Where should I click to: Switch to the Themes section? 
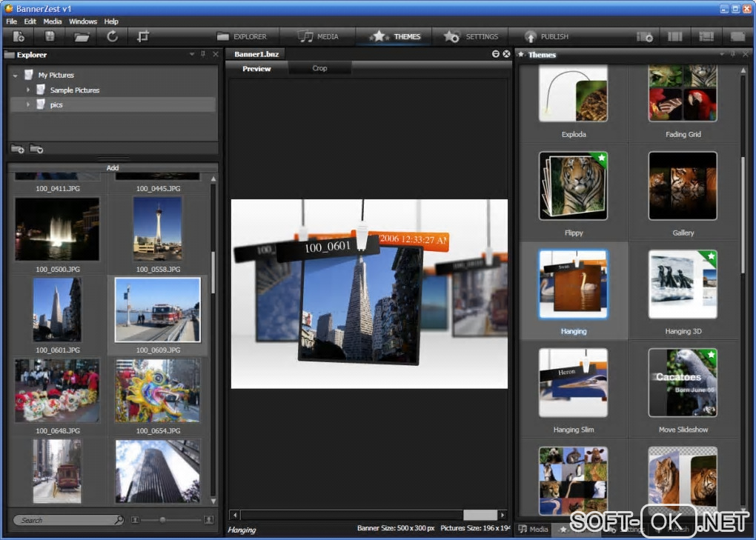coord(395,36)
